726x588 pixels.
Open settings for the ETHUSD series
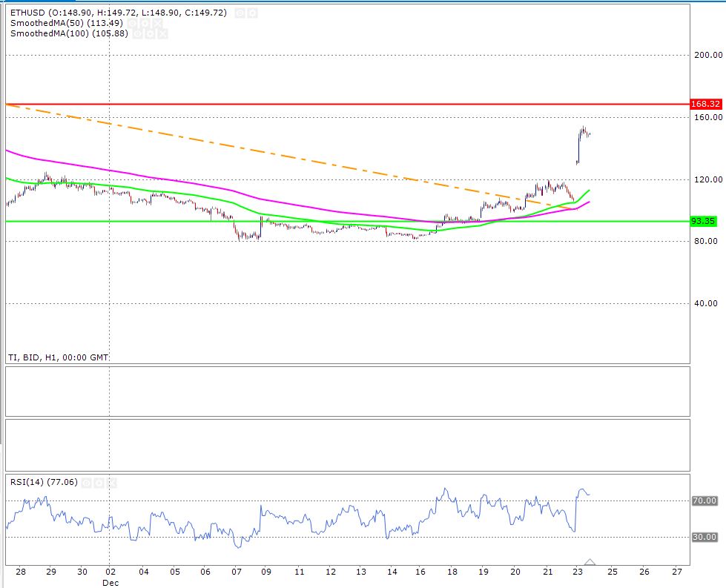point(252,13)
